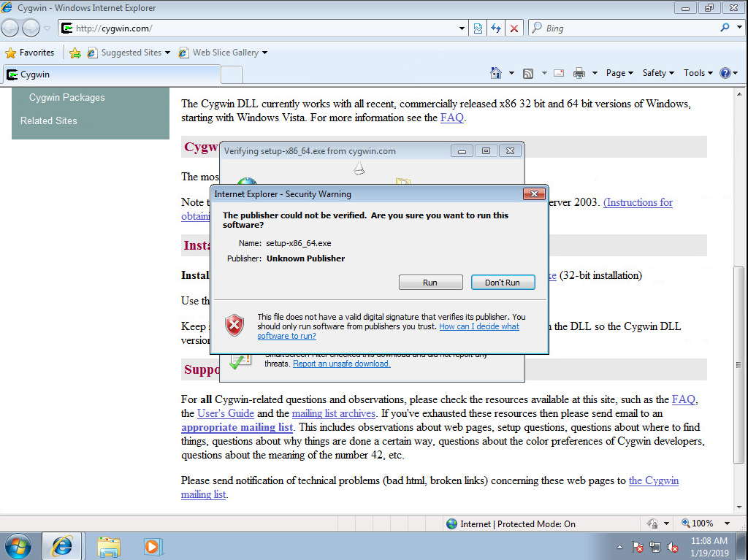Click the Home icon in the command bar
This screenshot has width=748, height=560.
pyautogui.click(x=496, y=73)
